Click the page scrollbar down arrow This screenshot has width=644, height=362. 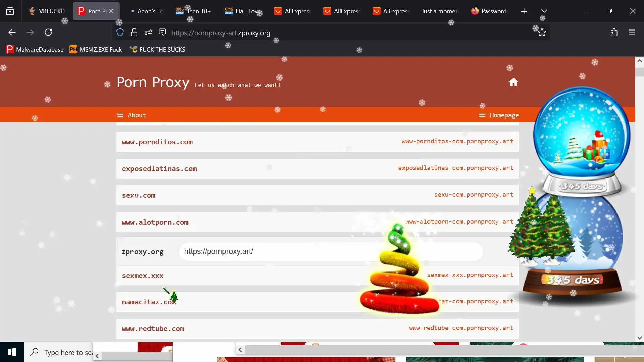639,338
